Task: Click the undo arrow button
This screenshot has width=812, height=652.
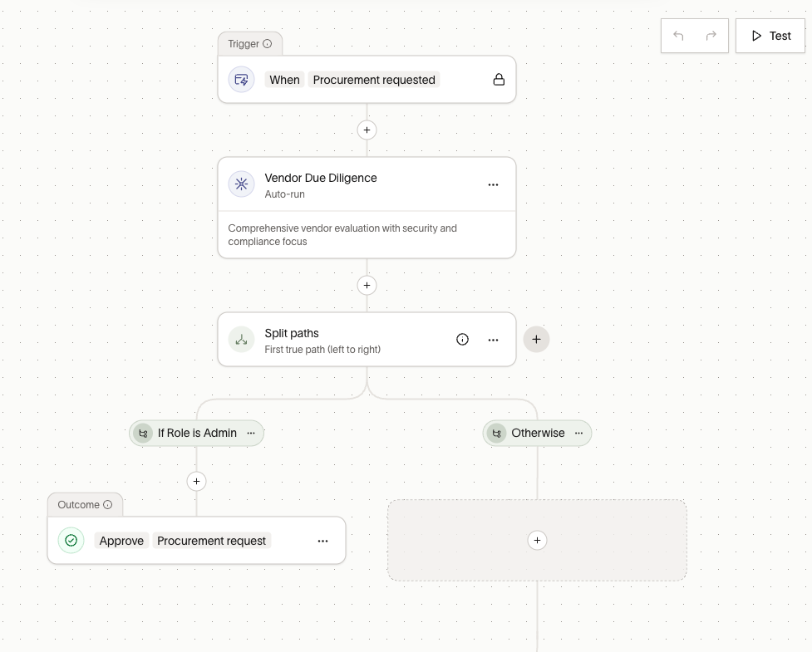Action: (x=678, y=36)
